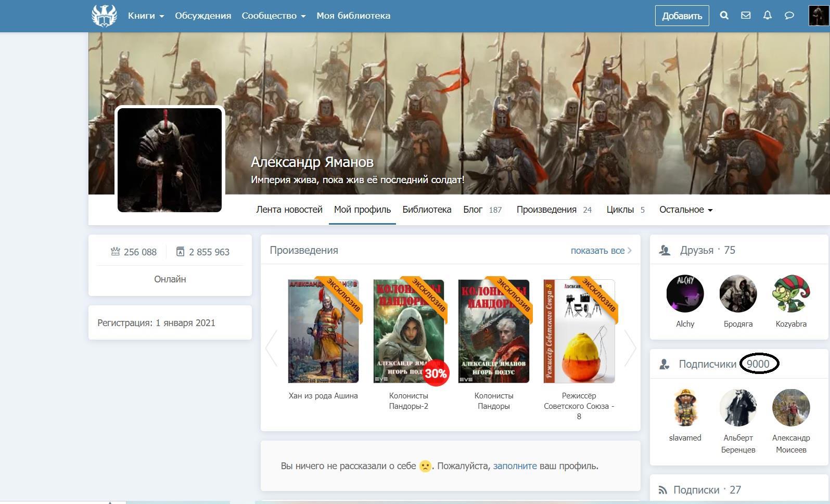This screenshot has width=830, height=504.
Task: Show next books with right carousel arrow
Action: point(630,348)
